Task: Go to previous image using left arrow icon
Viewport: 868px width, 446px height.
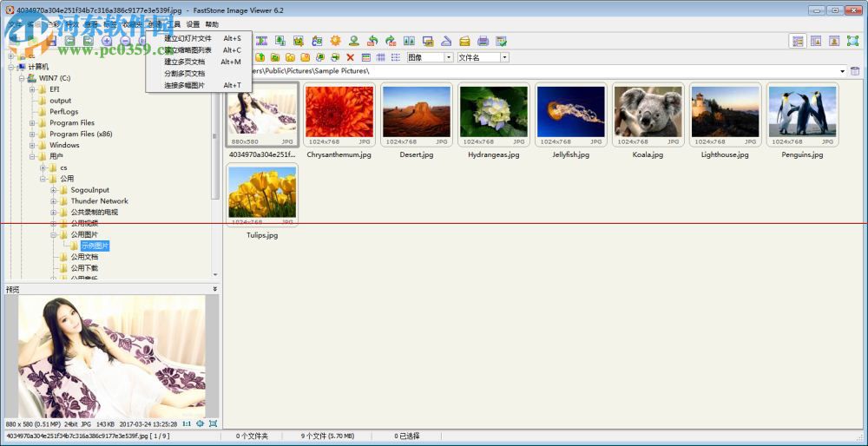Action: click(70, 41)
